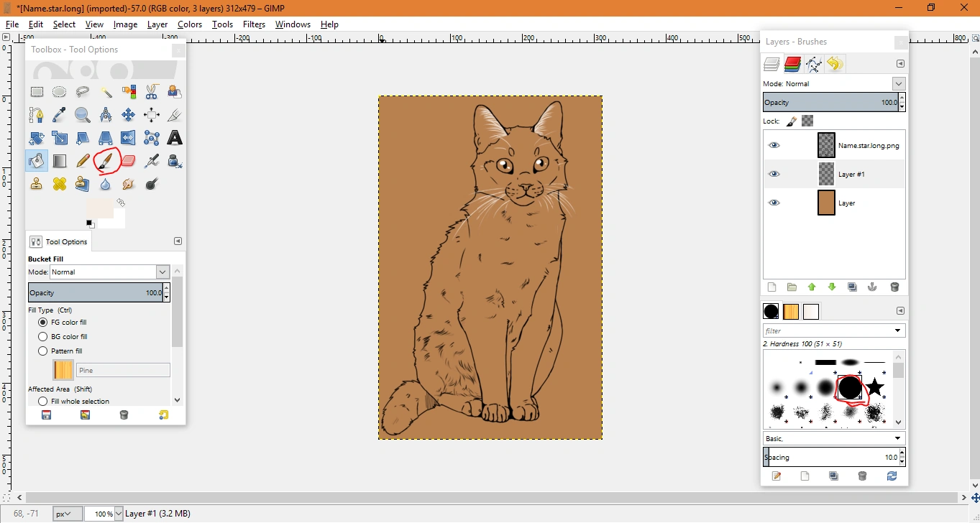Select the Text tool

pos(175,138)
